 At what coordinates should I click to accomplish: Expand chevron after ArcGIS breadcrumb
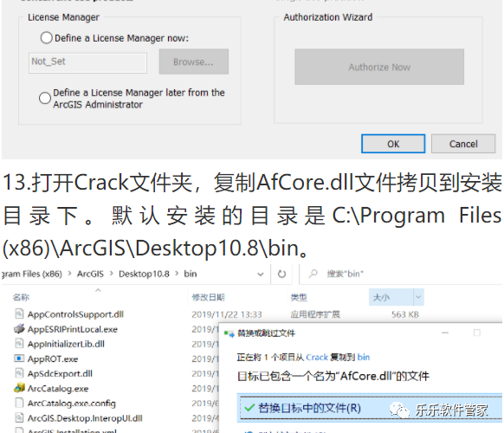112,274
